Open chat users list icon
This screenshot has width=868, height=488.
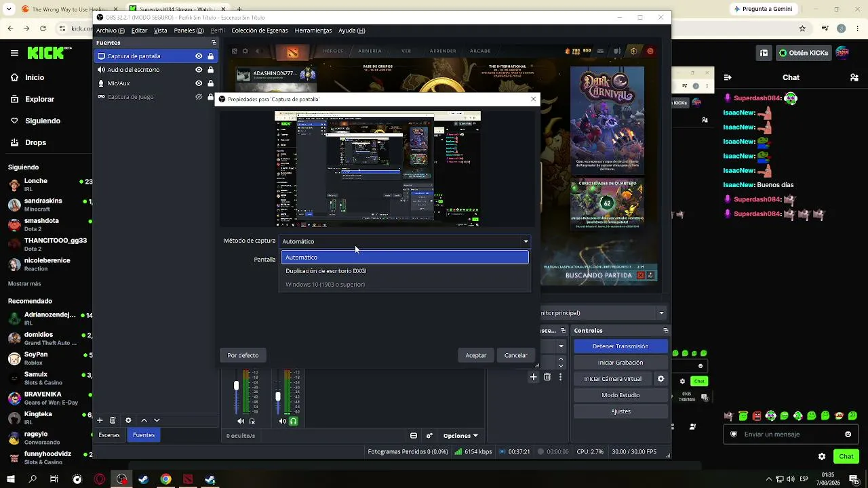click(854, 77)
